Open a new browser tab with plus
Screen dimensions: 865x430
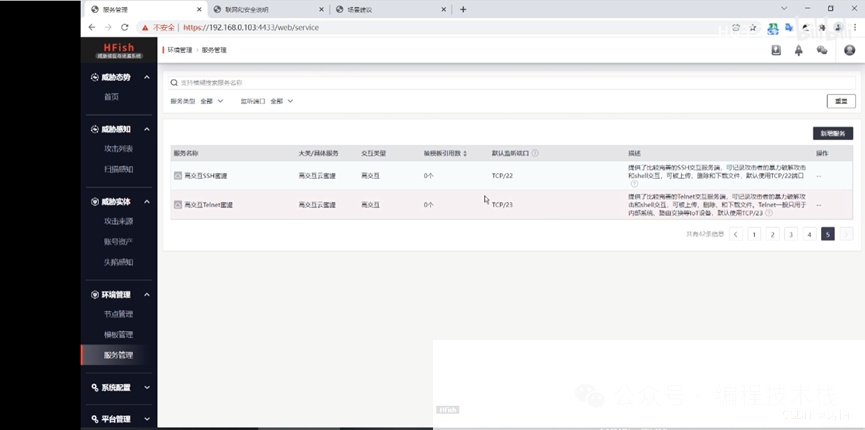coord(463,9)
